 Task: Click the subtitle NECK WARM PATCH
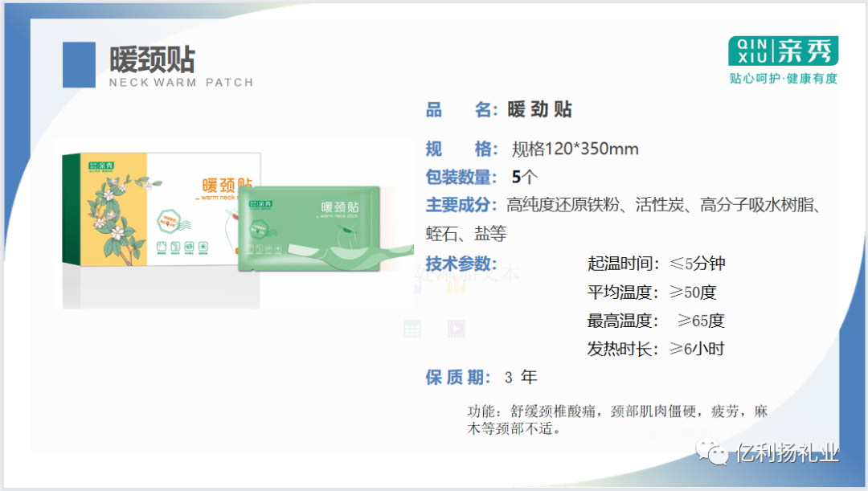tap(181, 83)
